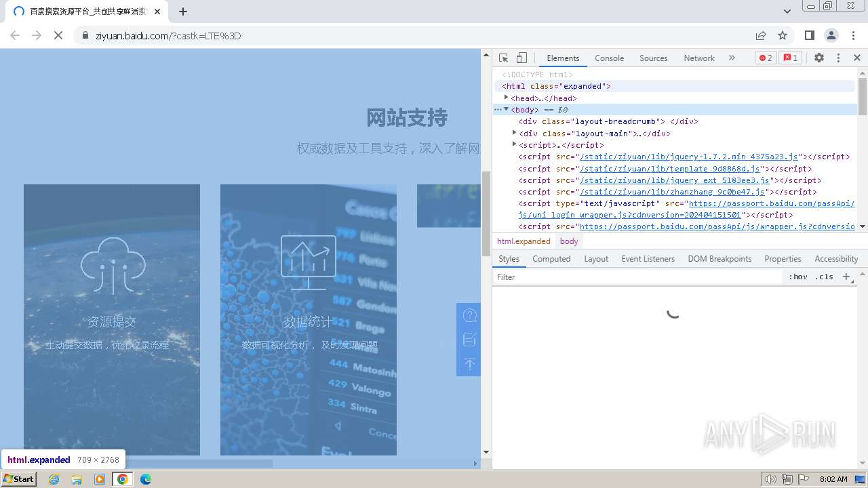The width and height of the screenshot is (868, 488).
Task: Click the page horizontal scrollbar thumb
Action: [141, 464]
